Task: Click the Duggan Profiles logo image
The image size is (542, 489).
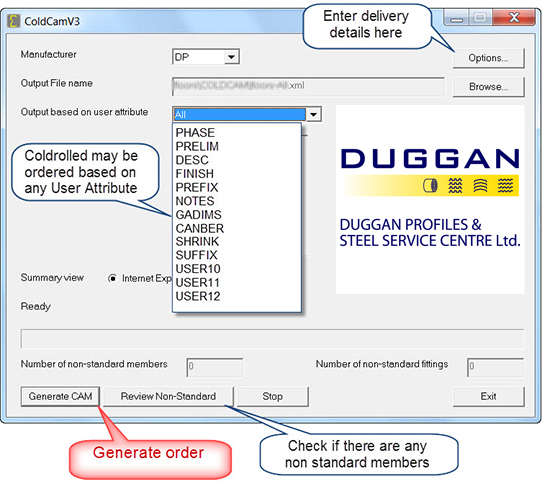Action: (430, 200)
